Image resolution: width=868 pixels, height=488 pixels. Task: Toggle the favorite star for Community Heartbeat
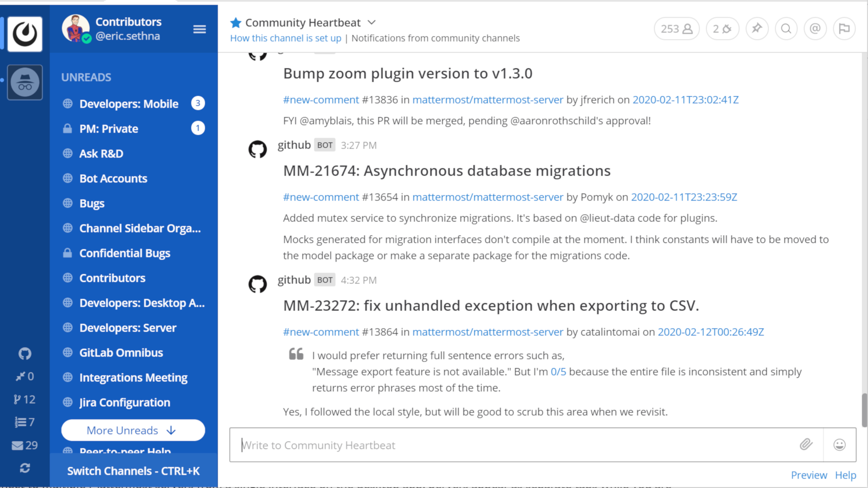point(236,23)
